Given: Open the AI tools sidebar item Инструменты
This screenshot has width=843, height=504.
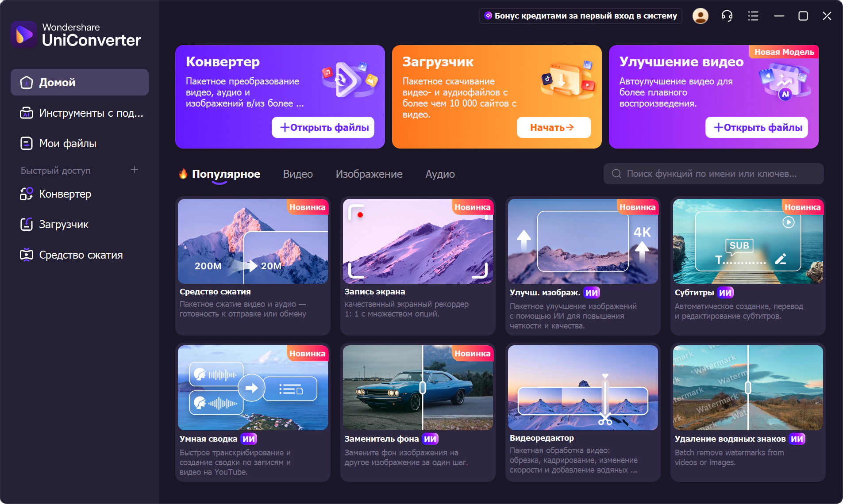Looking at the screenshot, I should coord(91,113).
